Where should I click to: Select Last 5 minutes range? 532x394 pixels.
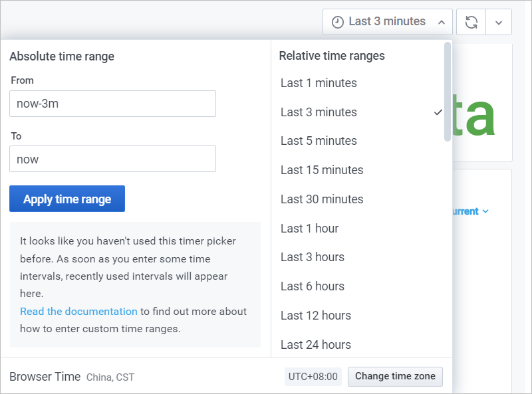click(319, 141)
